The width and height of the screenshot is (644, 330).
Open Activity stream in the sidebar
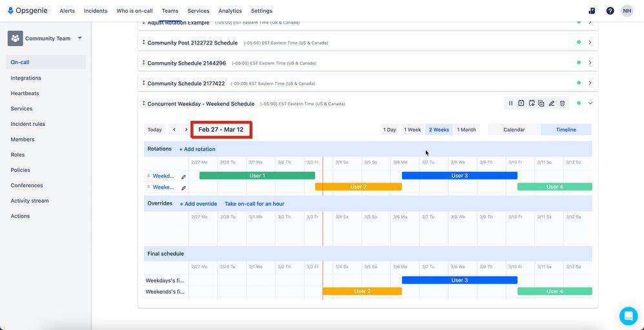tap(30, 201)
